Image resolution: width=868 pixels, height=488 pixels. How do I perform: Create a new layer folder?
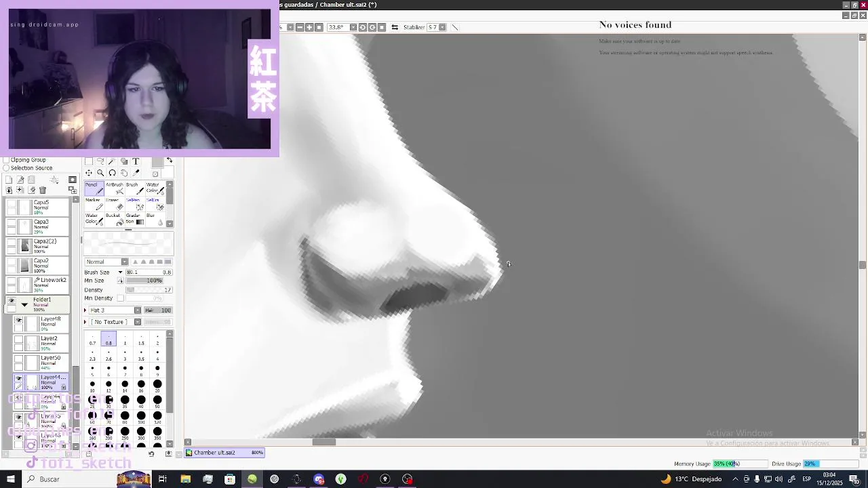pyautogui.click(x=31, y=180)
